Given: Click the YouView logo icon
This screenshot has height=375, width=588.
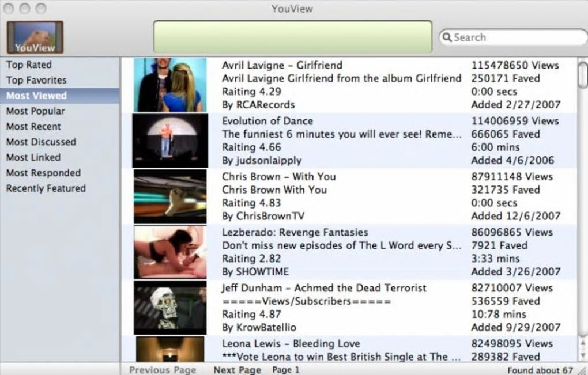Looking at the screenshot, I should tap(35, 37).
